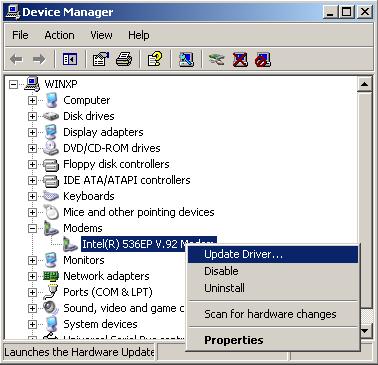Select the Computer label in tree

[87, 100]
